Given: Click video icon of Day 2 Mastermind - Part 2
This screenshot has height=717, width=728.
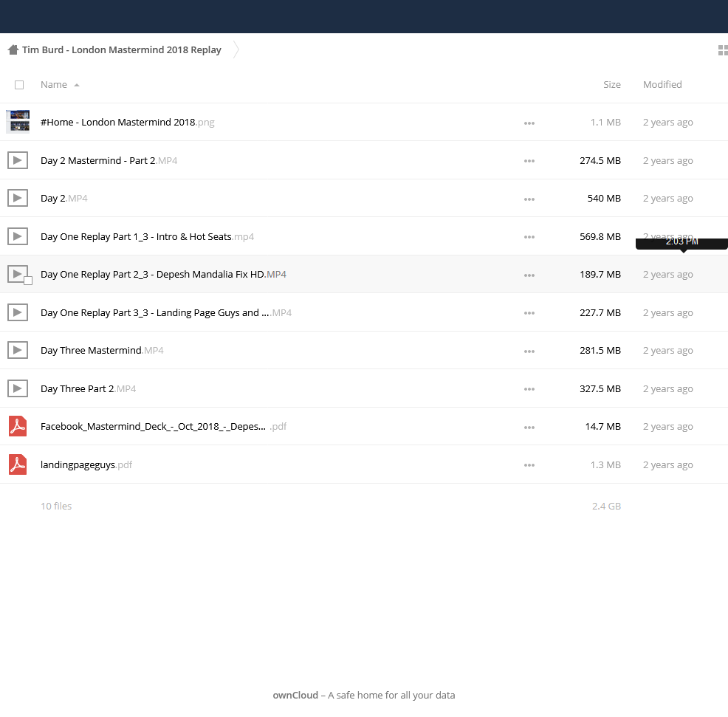Looking at the screenshot, I should tap(18, 160).
